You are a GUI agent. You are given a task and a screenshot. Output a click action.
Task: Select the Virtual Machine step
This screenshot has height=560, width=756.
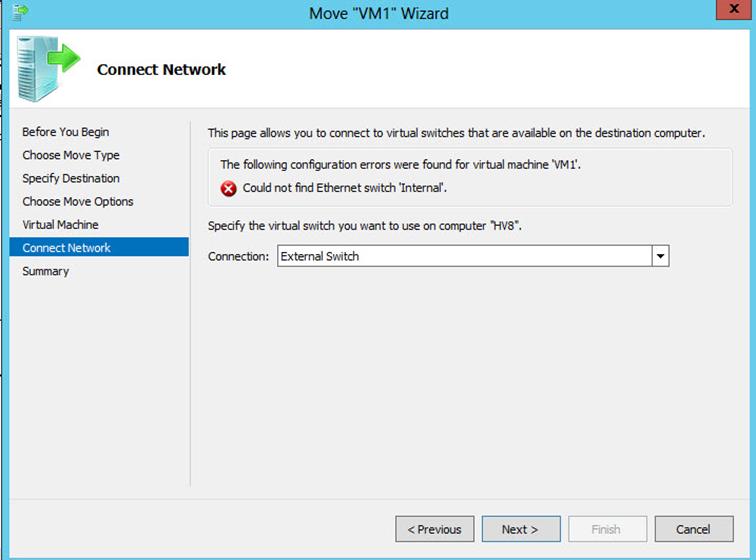pyautogui.click(x=60, y=224)
